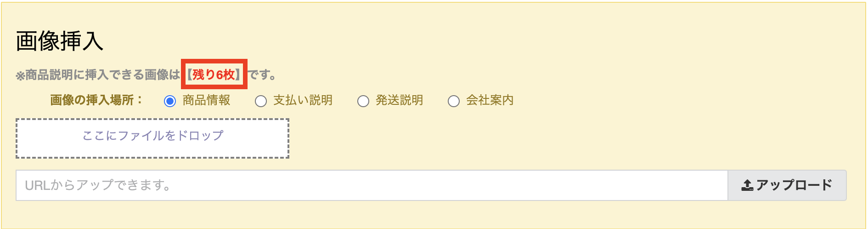Click the アップロード button label text
868x229 pixels.
pos(794,185)
